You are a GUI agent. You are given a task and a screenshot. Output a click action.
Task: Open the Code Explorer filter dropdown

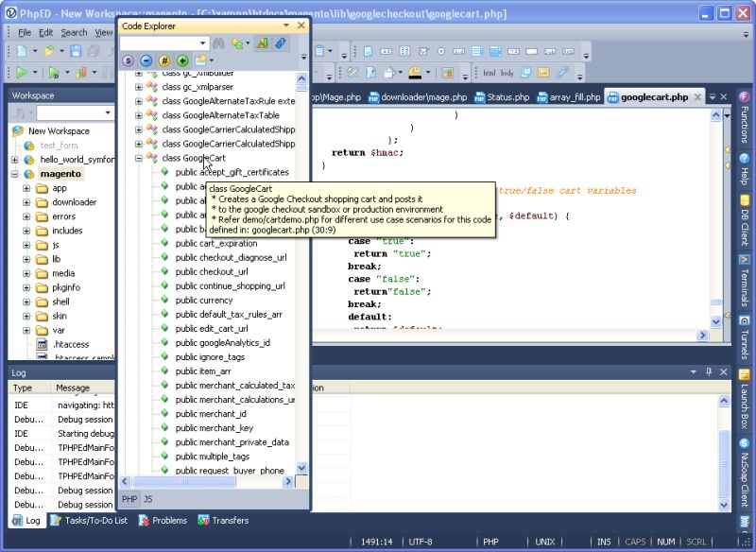(200, 43)
